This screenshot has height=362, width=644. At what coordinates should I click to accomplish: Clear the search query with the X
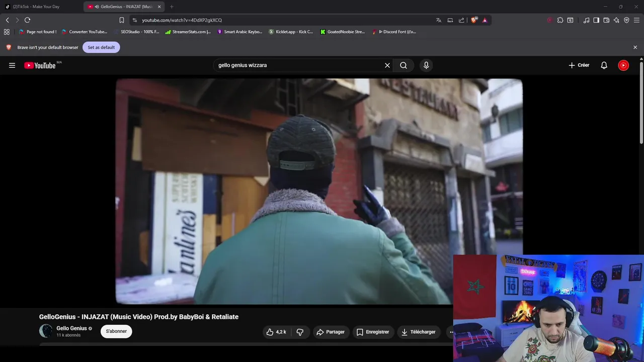pos(387,65)
